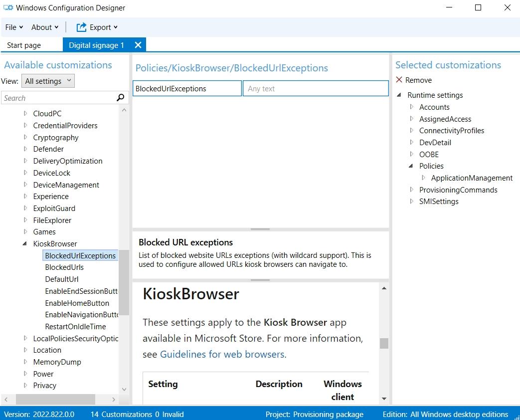This screenshot has width=520, height=420.
Task: Expand the Defender tree node
Action: (25, 149)
